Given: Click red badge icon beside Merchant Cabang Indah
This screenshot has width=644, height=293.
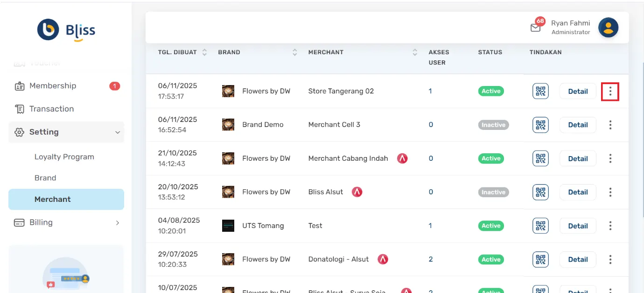Looking at the screenshot, I should point(402,158).
